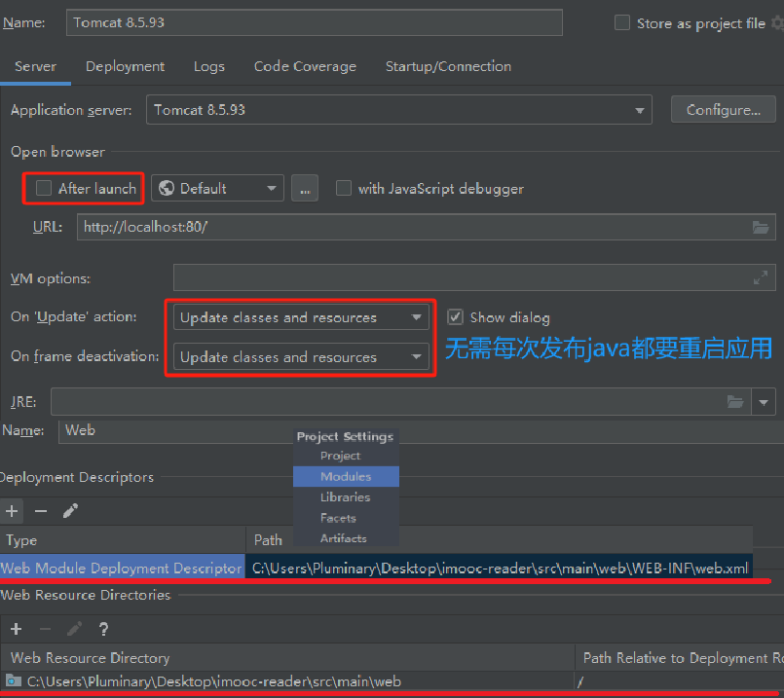Uncheck the Show dialog checkbox

455,317
